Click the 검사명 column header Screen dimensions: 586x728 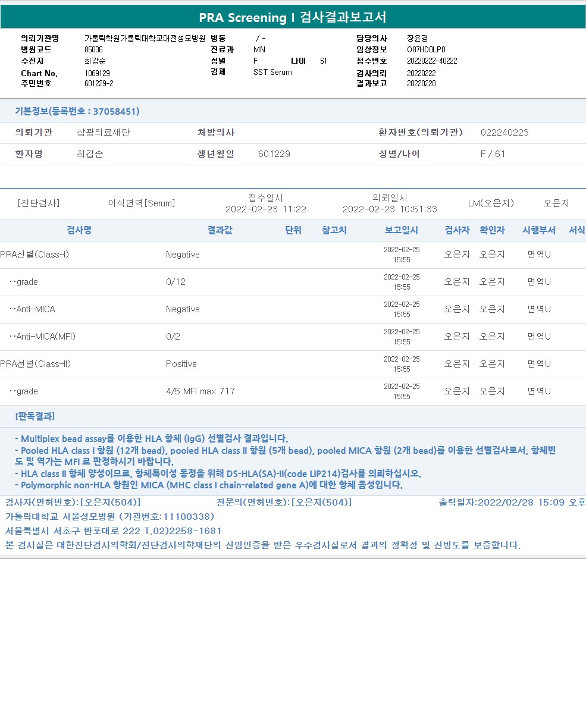[x=79, y=230]
